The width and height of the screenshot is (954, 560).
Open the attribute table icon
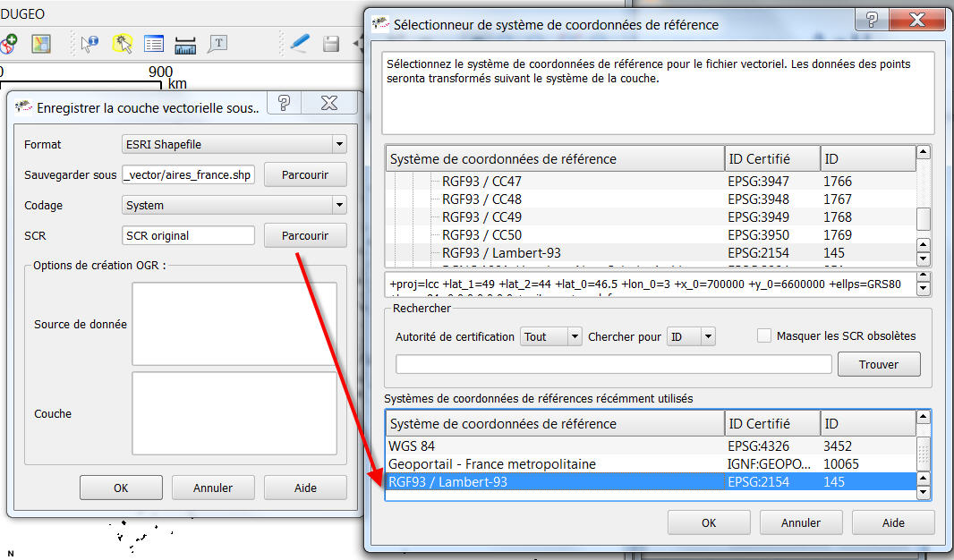[154, 43]
